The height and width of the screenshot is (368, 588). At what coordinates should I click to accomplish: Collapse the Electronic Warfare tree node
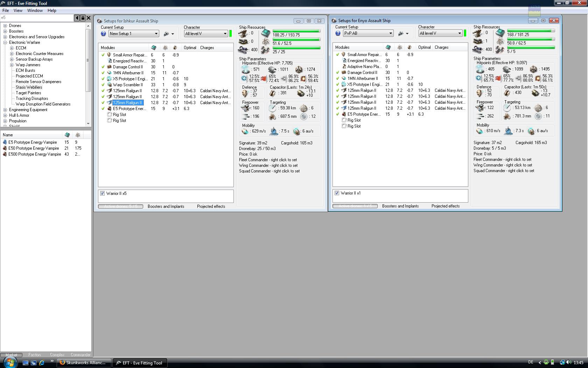click(5, 42)
